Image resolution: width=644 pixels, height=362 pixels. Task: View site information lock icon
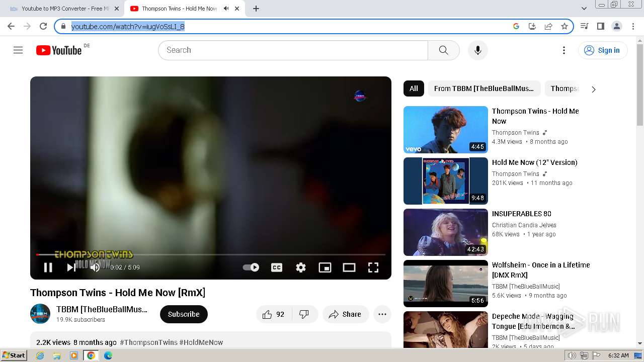(63, 26)
